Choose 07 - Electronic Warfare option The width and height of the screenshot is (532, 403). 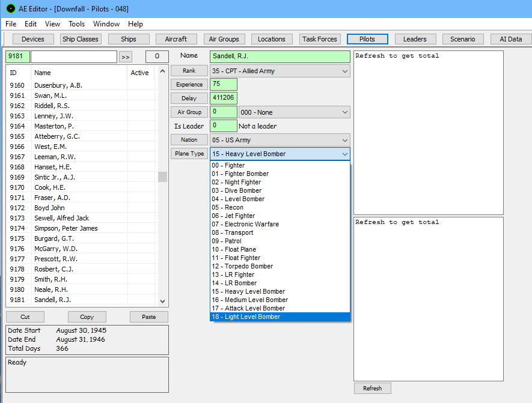click(280, 225)
